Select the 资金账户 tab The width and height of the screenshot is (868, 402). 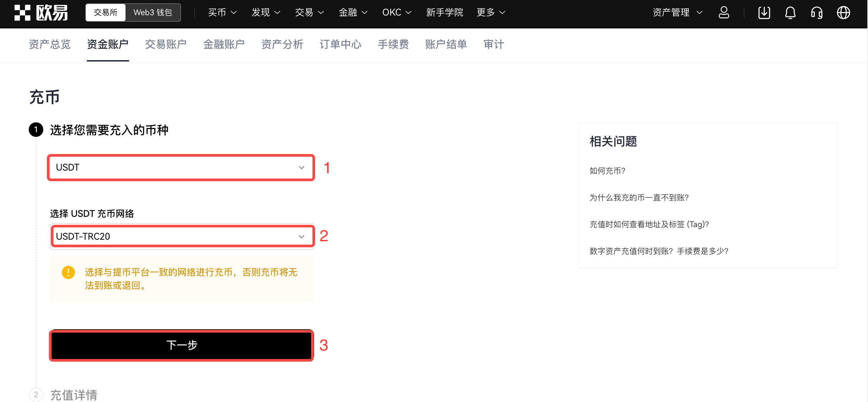[108, 44]
